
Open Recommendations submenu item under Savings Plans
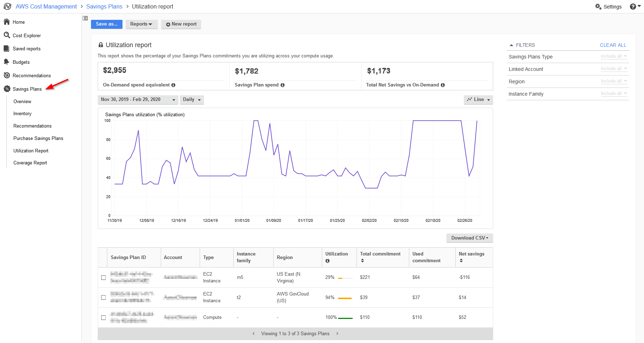tap(33, 126)
